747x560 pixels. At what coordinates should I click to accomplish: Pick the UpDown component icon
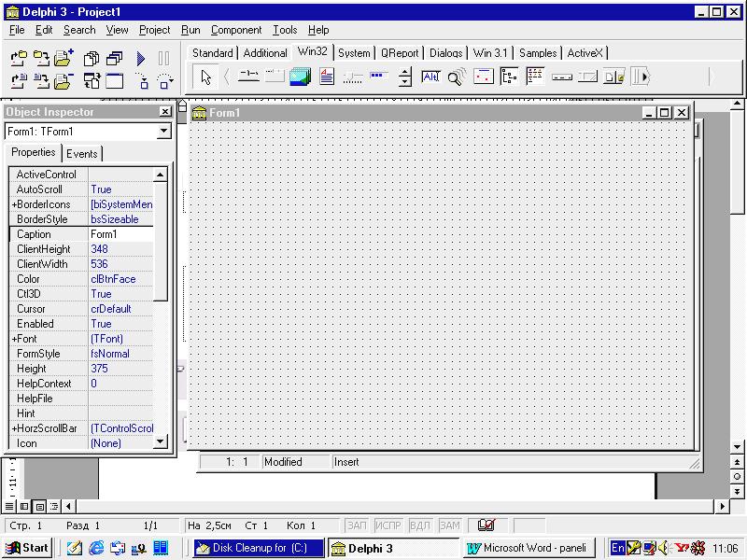pyautogui.click(x=405, y=77)
